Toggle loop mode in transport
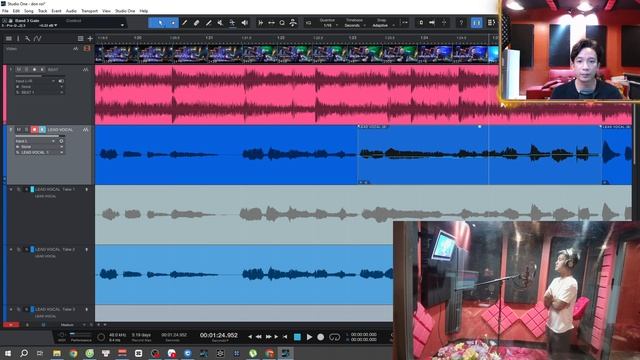Viewport: 640px width, 360px height. [335, 337]
